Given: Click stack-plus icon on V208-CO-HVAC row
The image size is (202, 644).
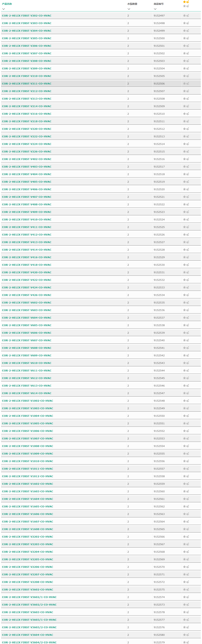Looking at the screenshot, I should pos(188,61).
